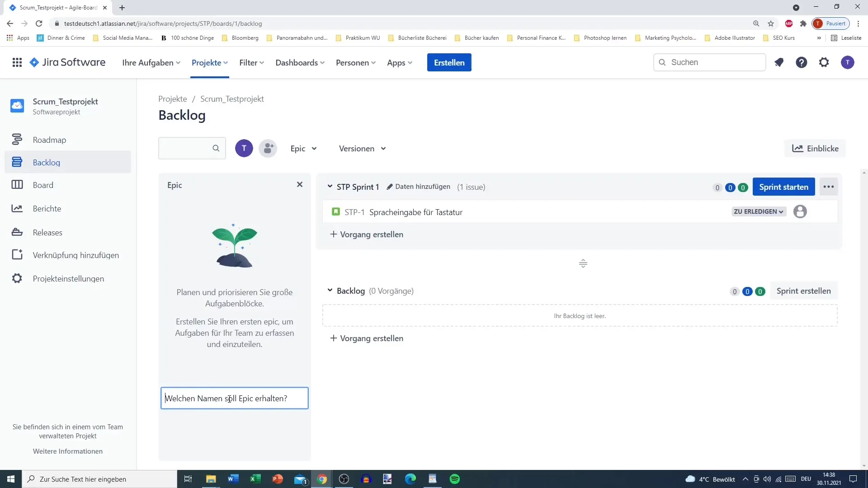Focus the backlog filter search field
The image size is (868, 488).
tap(192, 148)
